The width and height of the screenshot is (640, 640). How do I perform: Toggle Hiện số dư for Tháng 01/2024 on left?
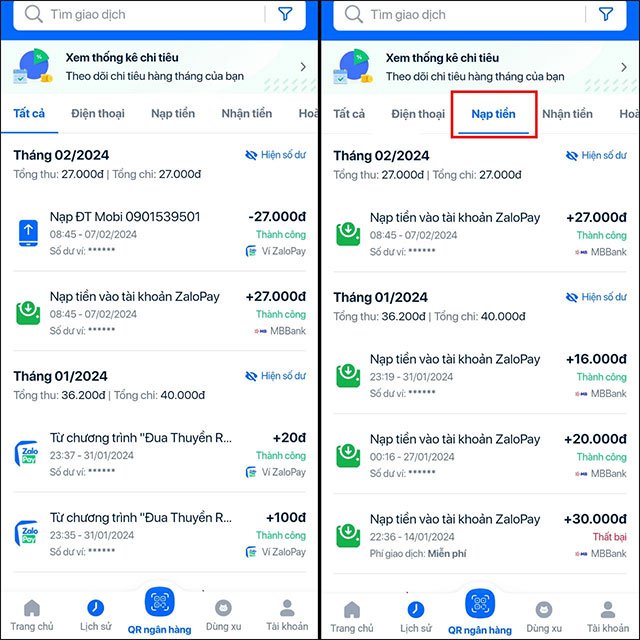276,376
